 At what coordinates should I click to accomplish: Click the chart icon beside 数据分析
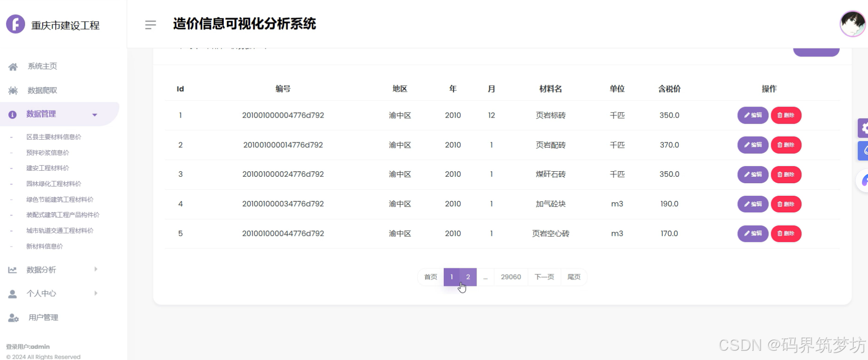(13, 270)
